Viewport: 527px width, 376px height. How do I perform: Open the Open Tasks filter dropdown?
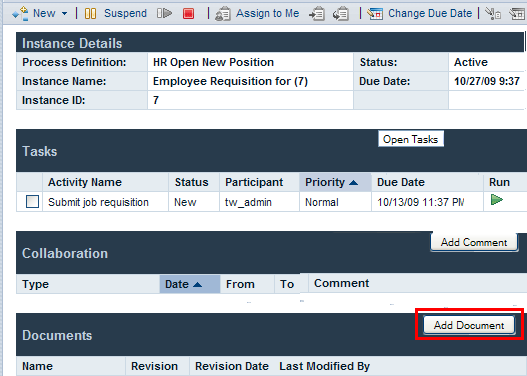click(x=411, y=139)
